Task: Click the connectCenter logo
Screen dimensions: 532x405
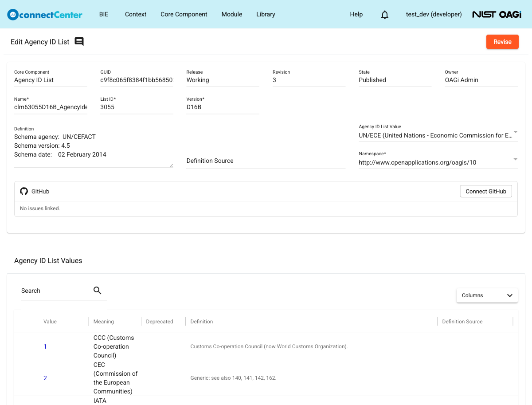Action: click(x=45, y=15)
